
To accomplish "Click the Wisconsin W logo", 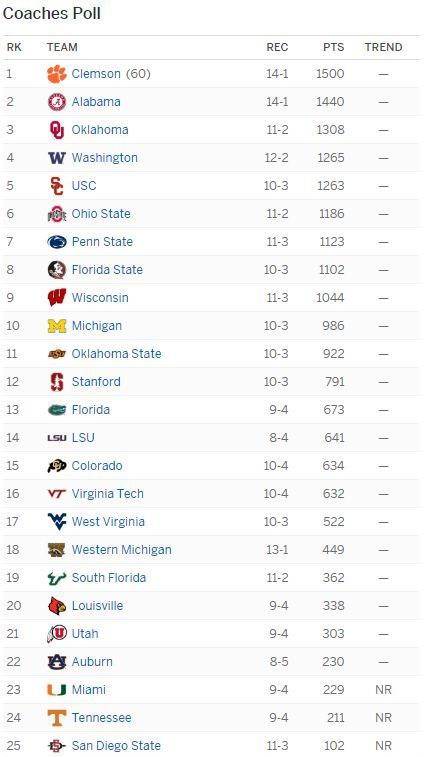I will 57,298.
